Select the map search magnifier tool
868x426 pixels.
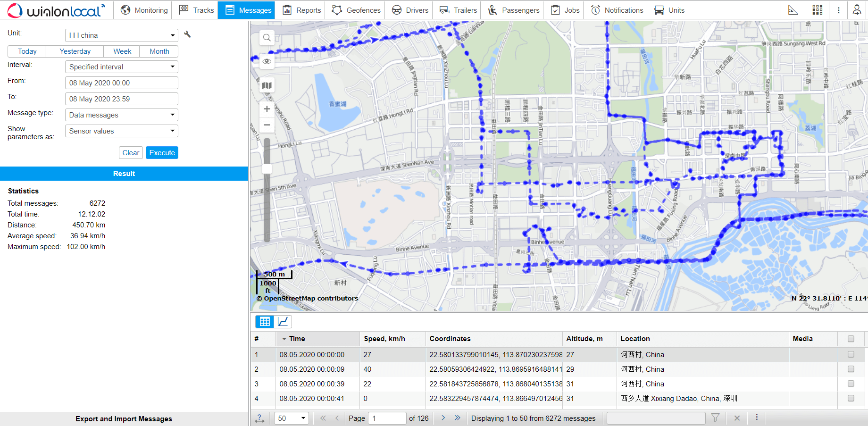tap(267, 38)
